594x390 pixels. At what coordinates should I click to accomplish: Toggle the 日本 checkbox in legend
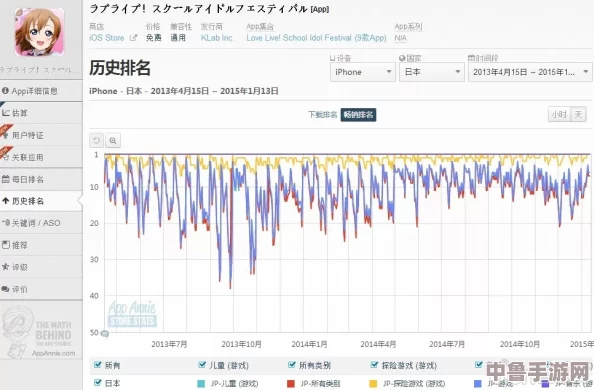(x=98, y=382)
